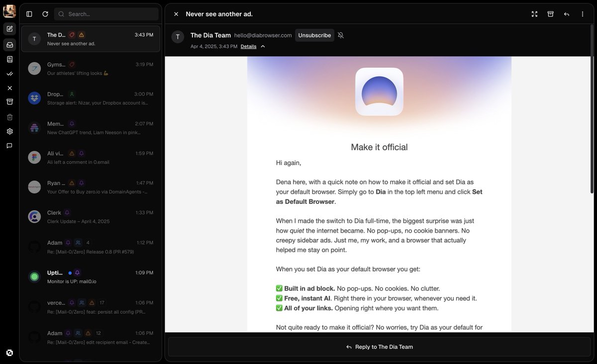Click the warning label on vercel row
This screenshot has width=597, height=364.
92,303
